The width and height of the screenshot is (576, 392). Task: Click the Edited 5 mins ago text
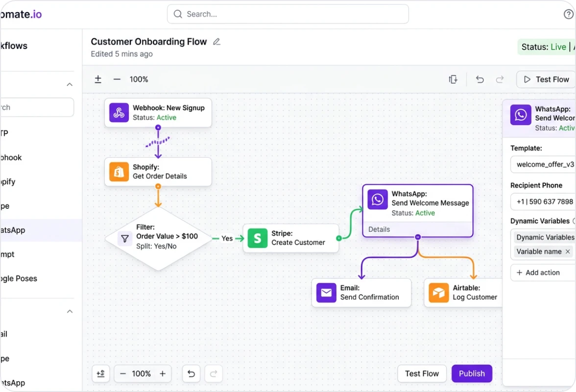click(x=121, y=54)
